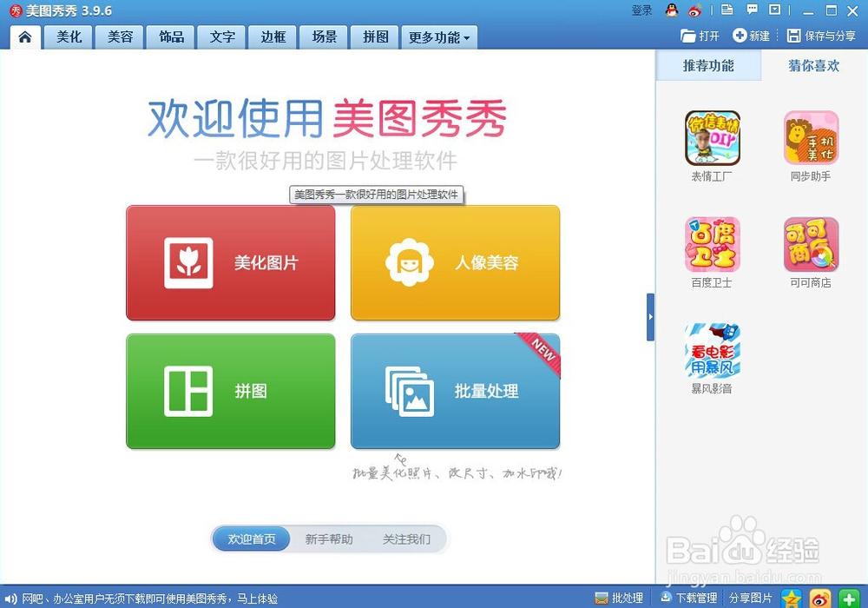The width and height of the screenshot is (868, 608).
Task: Click 新建 to create new canvas
Action: pyautogui.click(x=751, y=36)
